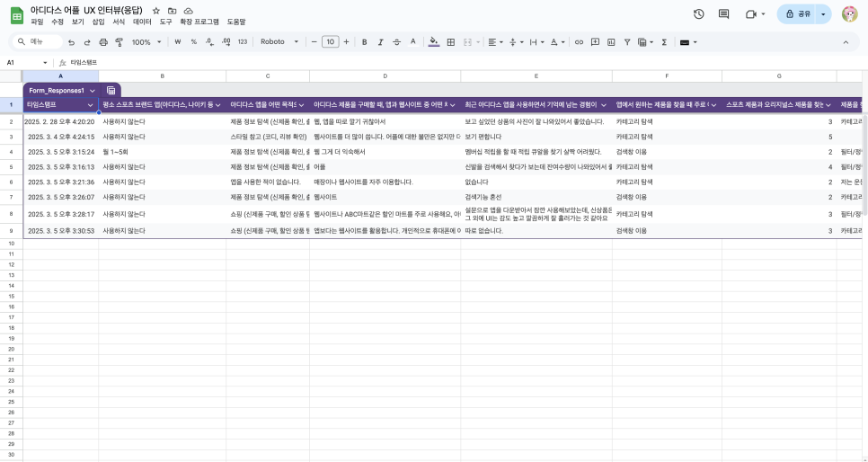This screenshot has height=462, width=868.
Task: Print the spreadsheet
Action: pyautogui.click(x=103, y=42)
